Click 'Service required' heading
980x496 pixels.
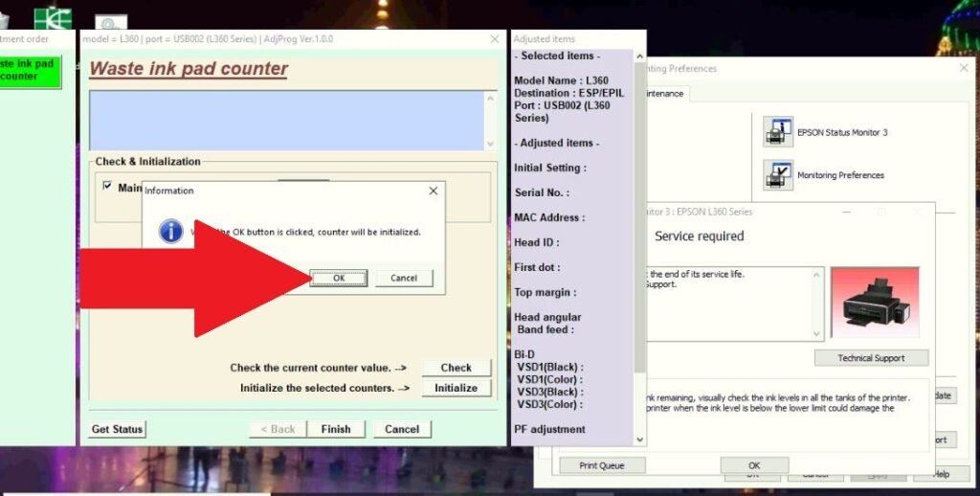[x=700, y=237]
